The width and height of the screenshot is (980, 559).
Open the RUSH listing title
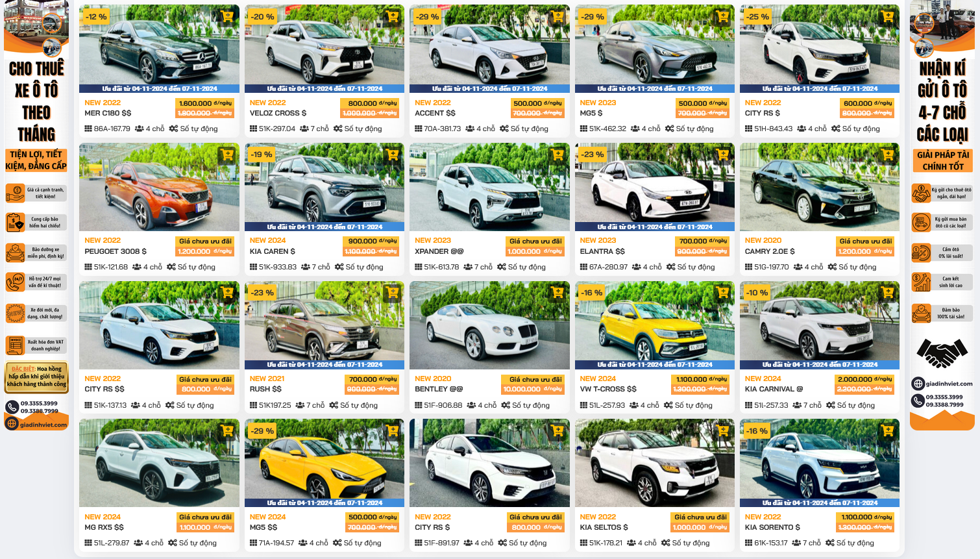pos(265,389)
